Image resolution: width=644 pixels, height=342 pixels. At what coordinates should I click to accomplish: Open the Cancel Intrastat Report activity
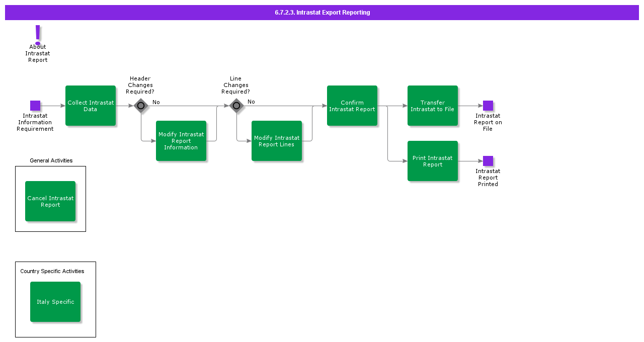[50, 201]
